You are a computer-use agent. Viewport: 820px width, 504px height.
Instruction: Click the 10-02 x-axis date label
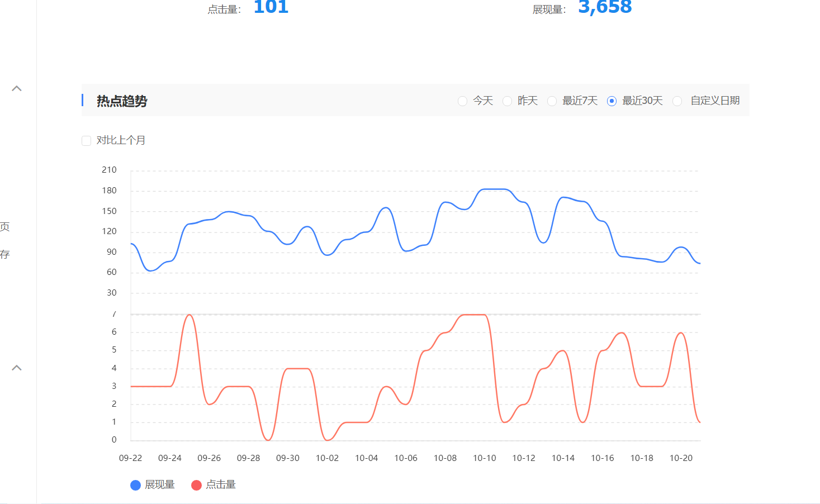328,458
